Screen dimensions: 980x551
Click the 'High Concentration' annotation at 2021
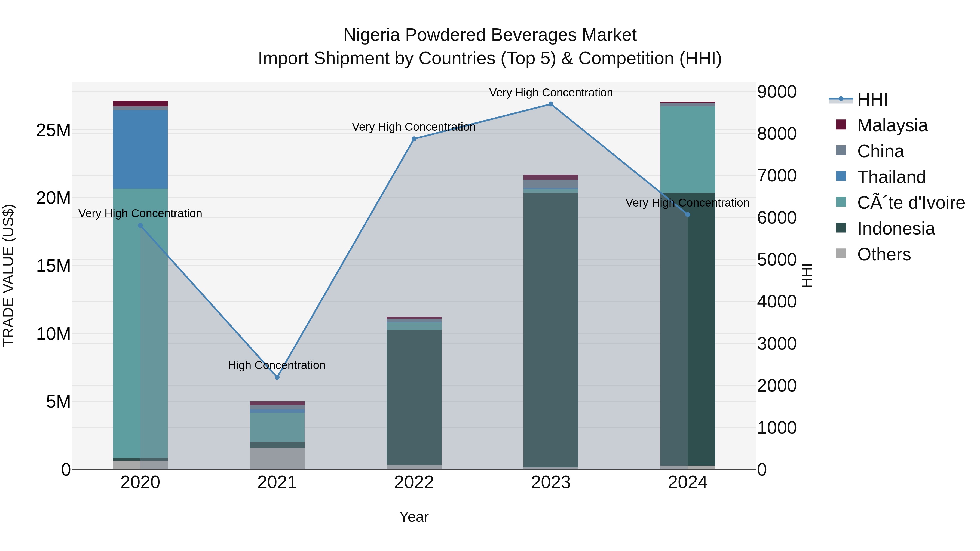click(x=277, y=365)
